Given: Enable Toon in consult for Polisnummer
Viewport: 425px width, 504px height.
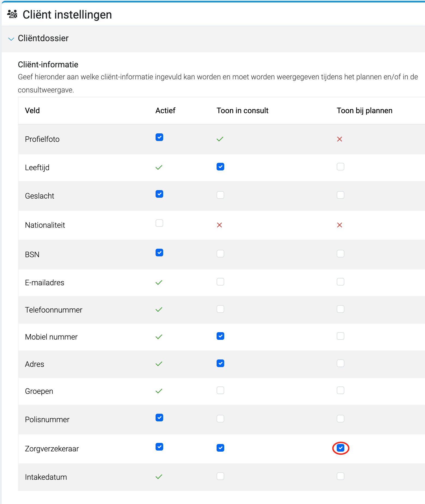Looking at the screenshot, I should coord(220,419).
